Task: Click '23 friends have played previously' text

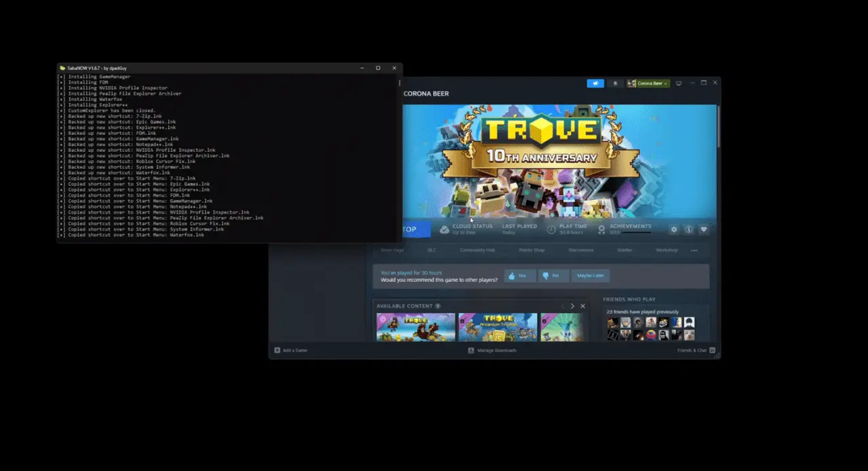Action: pyautogui.click(x=642, y=312)
